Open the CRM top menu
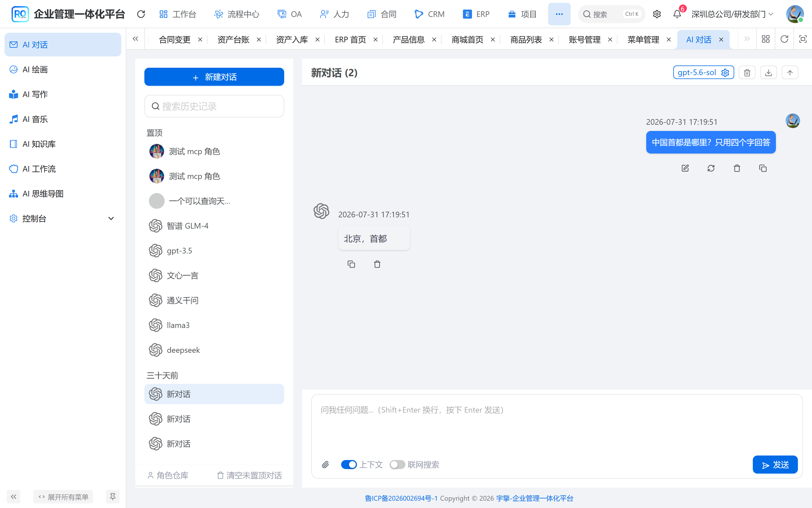Viewport: 812px width, 508px height. 429,14
